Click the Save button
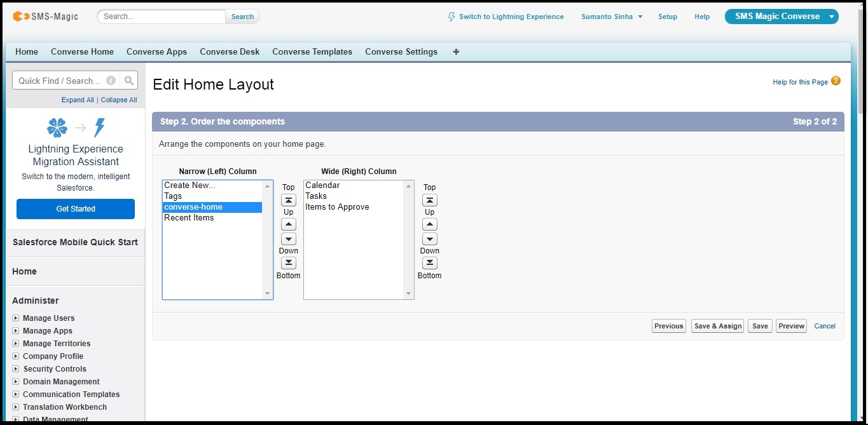Viewport: 868px width, 425px height. coord(760,326)
